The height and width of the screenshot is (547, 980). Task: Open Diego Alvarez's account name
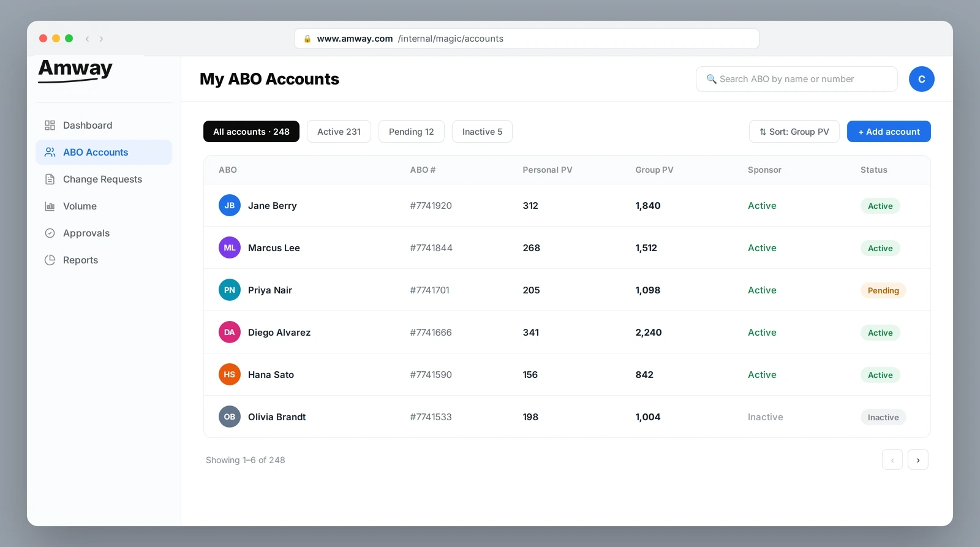click(279, 333)
